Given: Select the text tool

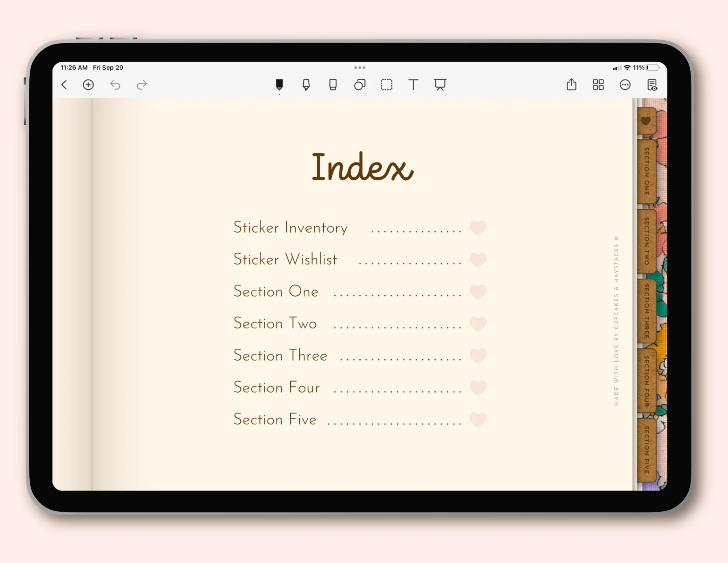Looking at the screenshot, I should (x=413, y=85).
